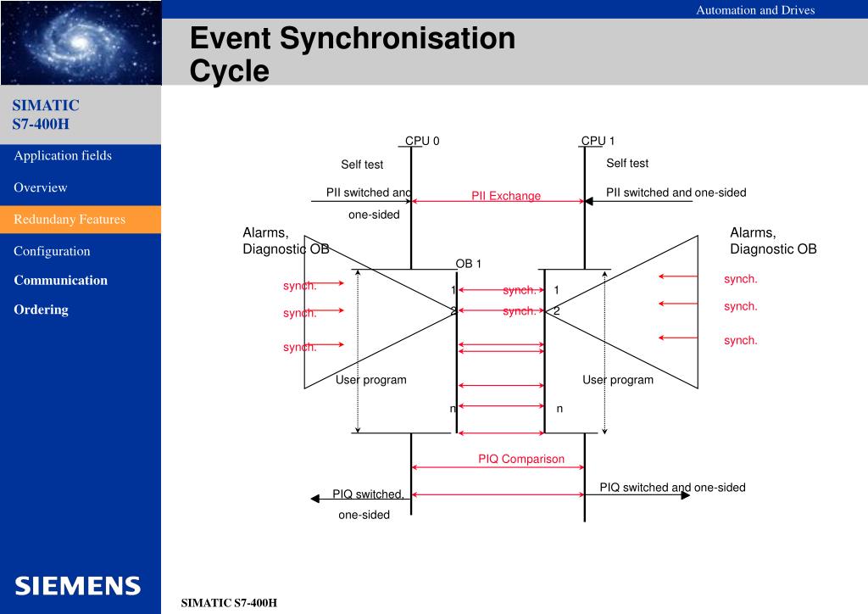Click the right Self test label
Viewport: 868px width, 614px height.
pyautogui.click(x=627, y=164)
